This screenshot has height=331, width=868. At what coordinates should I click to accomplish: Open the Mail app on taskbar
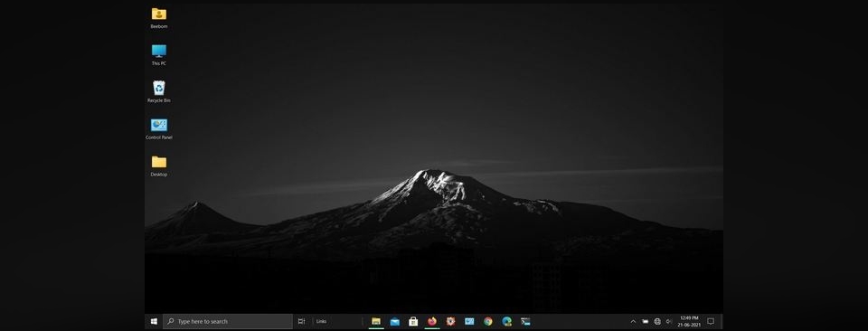[x=395, y=322]
